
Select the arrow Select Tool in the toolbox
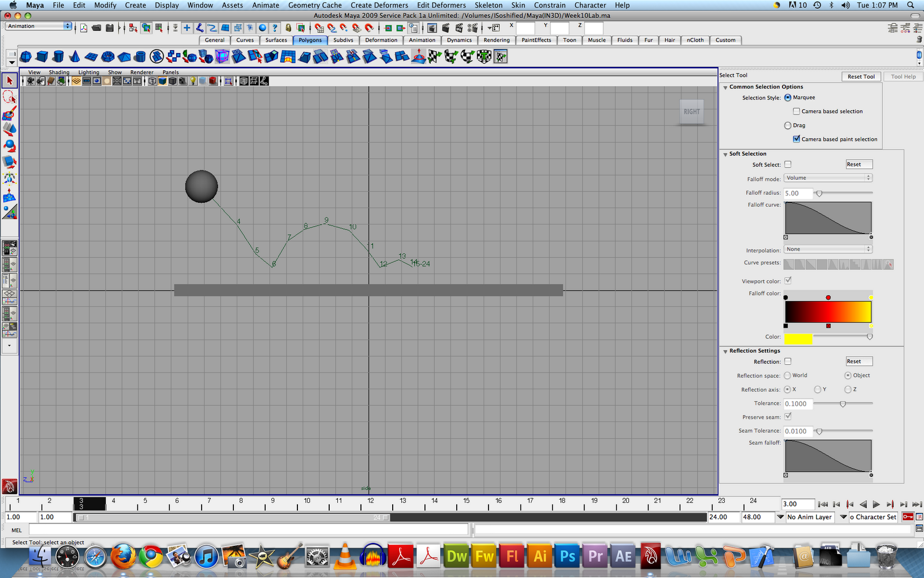pos(9,81)
